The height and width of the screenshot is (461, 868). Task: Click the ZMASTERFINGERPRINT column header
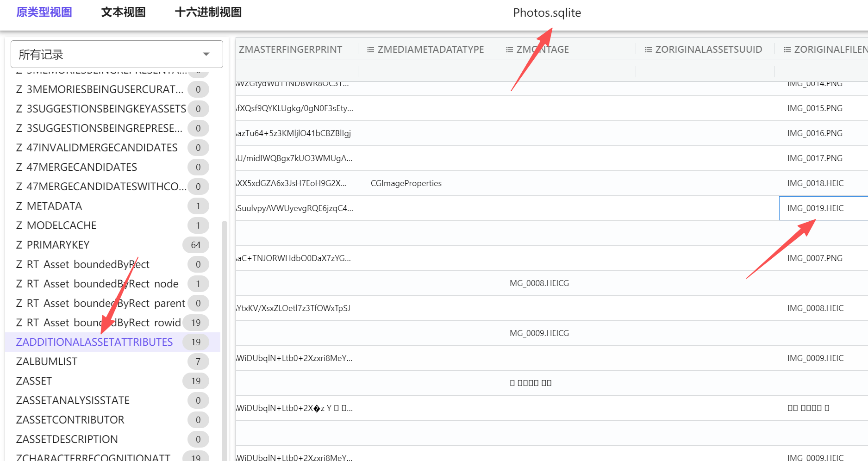click(x=290, y=50)
